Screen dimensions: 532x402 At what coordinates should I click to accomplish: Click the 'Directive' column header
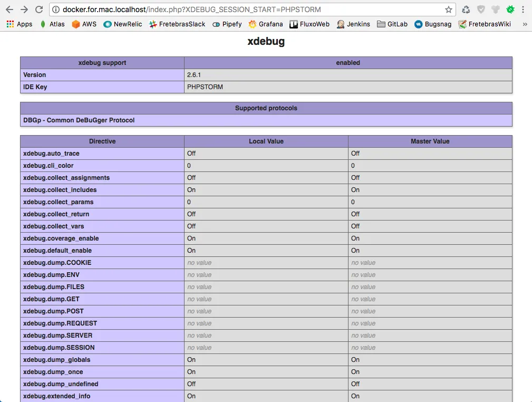click(102, 141)
